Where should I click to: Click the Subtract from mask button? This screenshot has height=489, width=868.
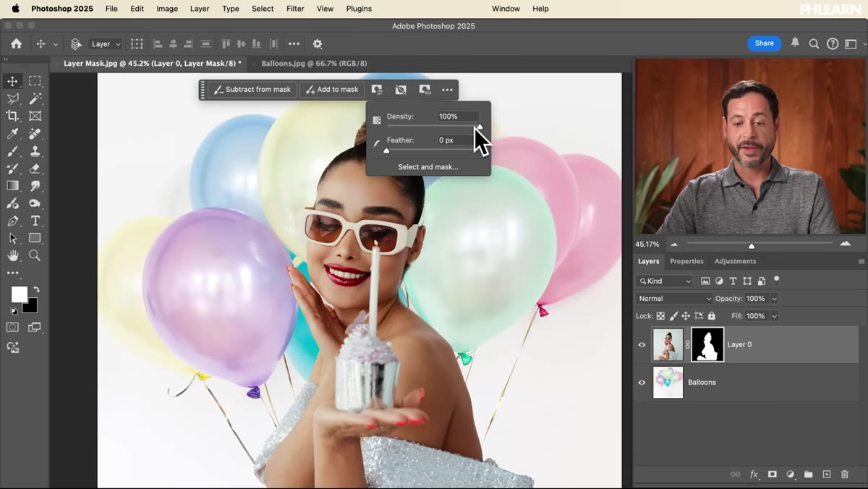click(x=252, y=90)
